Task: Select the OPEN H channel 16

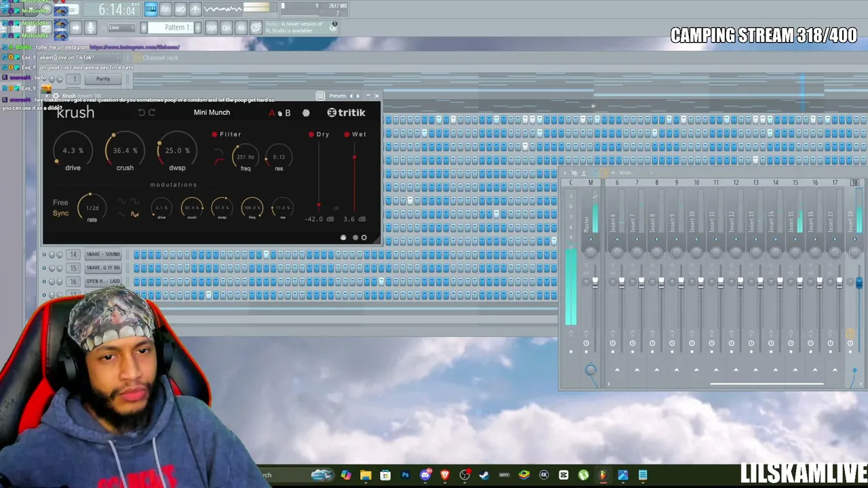Action: (x=103, y=281)
